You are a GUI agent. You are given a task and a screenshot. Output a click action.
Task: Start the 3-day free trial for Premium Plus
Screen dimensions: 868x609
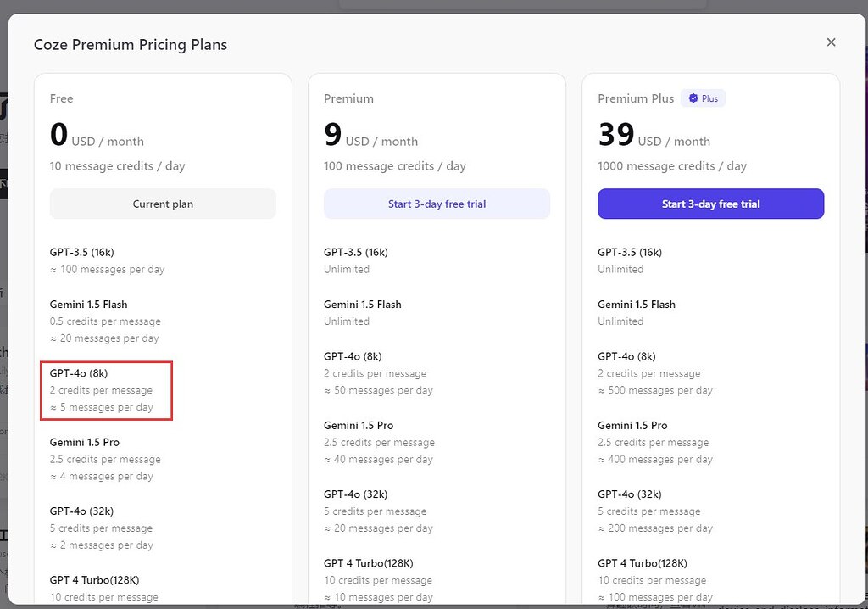pos(711,204)
